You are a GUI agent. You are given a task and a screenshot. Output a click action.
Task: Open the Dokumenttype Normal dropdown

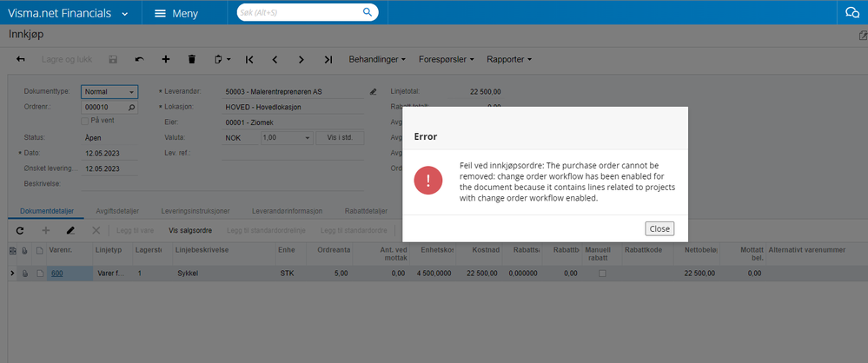(x=109, y=92)
